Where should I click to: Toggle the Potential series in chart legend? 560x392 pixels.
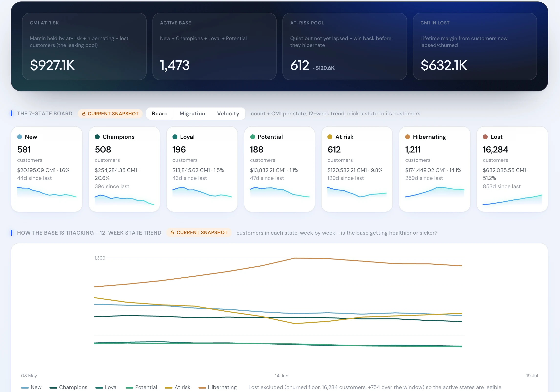pos(141,387)
